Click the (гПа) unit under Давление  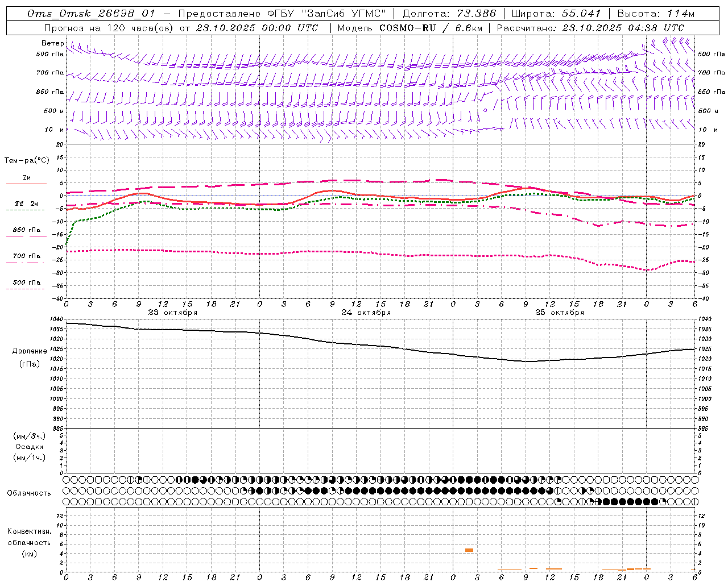(30, 364)
